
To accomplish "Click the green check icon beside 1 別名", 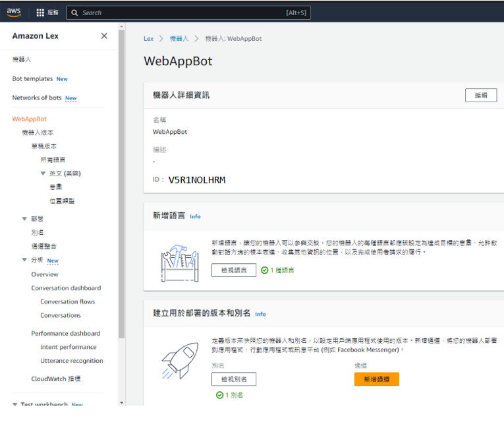I will (219, 395).
